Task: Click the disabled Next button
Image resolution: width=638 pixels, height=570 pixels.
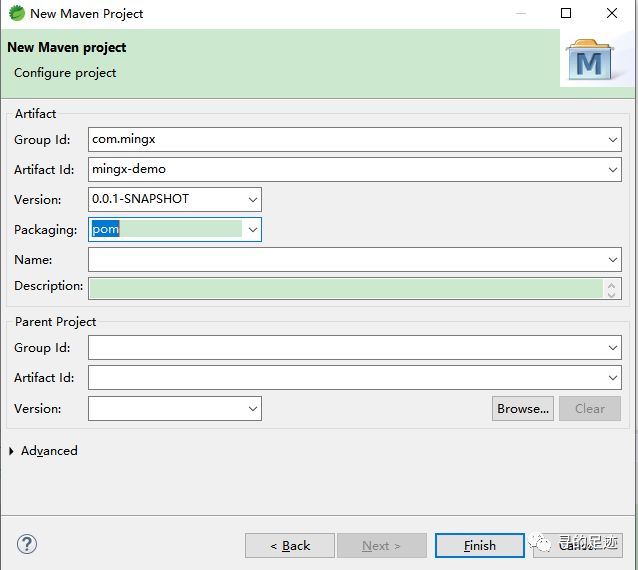Action: (x=382, y=545)
